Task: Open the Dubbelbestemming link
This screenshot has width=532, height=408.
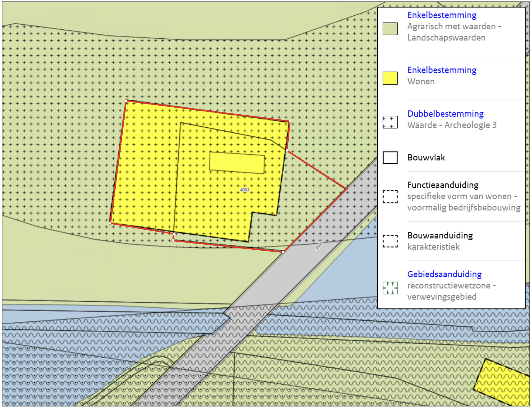Action: (445, 114)
